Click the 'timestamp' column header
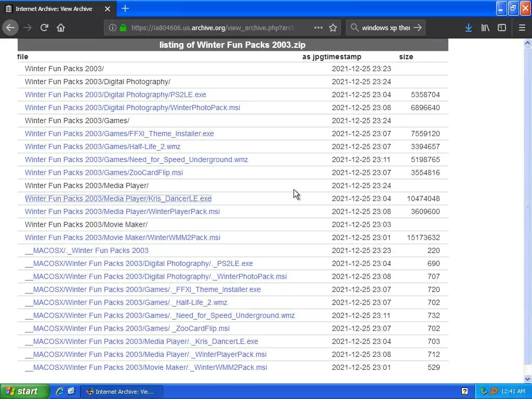The width and height of the screenshot is (532, 399). pyautogui.click(x=342, y=57)
